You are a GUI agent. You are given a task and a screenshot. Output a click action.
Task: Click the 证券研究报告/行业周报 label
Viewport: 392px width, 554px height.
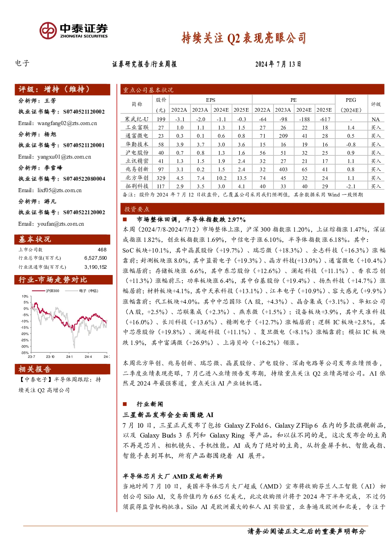[x=144, y=64]
